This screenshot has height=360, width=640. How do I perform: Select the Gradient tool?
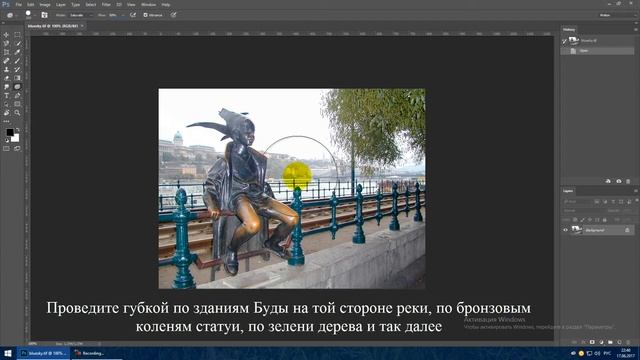17,78
